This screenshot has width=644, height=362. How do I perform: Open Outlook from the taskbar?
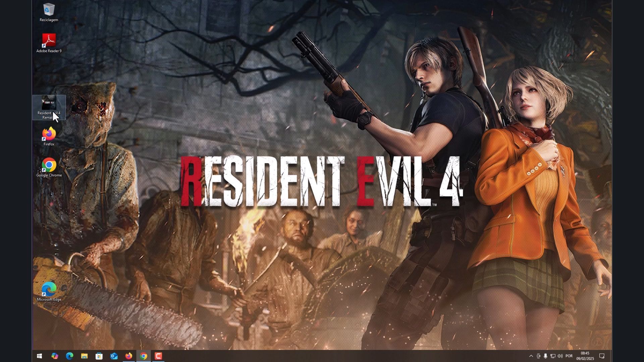click(114, 356)
